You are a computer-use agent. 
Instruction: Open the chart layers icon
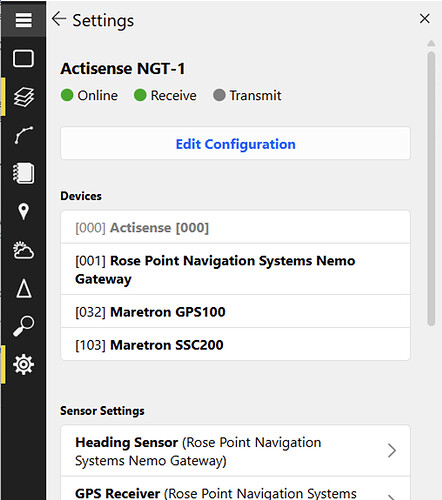point(23,97)
